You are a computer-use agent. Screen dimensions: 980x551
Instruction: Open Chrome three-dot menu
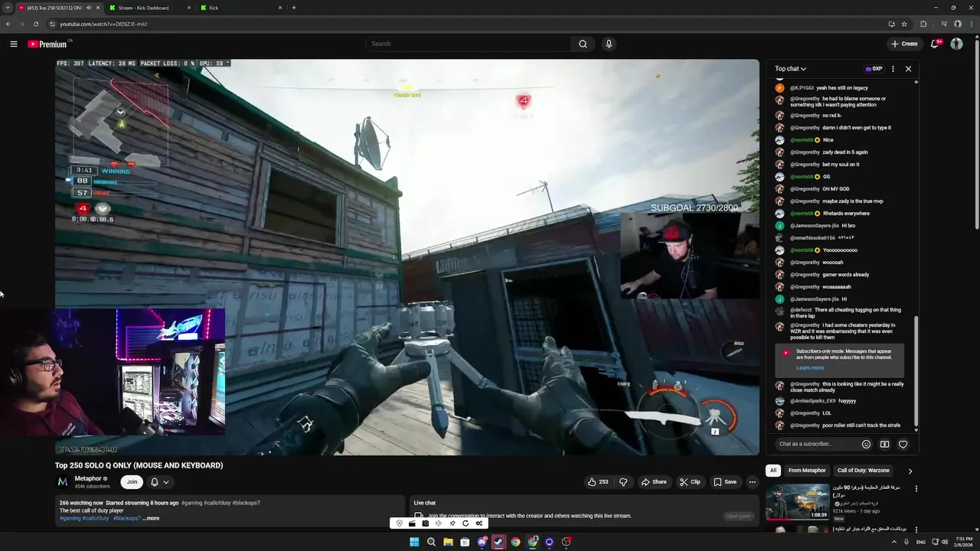click(971, 24)
